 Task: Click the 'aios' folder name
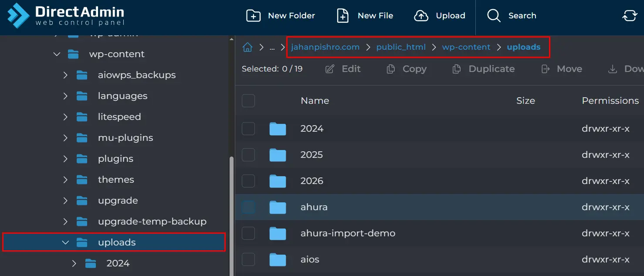point(310,259)
